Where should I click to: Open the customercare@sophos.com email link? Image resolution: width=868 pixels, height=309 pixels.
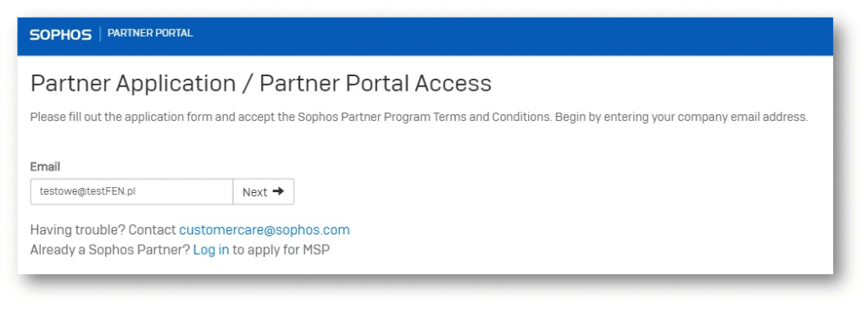(264, 230)
